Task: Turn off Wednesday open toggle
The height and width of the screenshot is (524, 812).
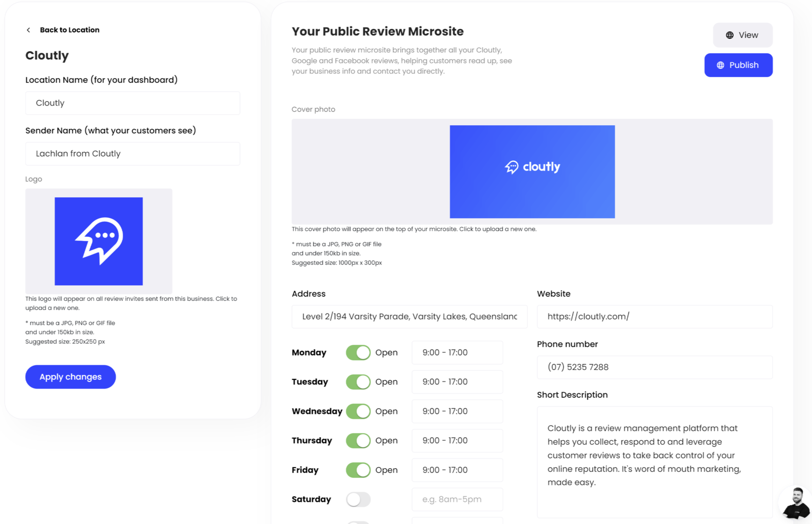Action: (x=358, y=411)
